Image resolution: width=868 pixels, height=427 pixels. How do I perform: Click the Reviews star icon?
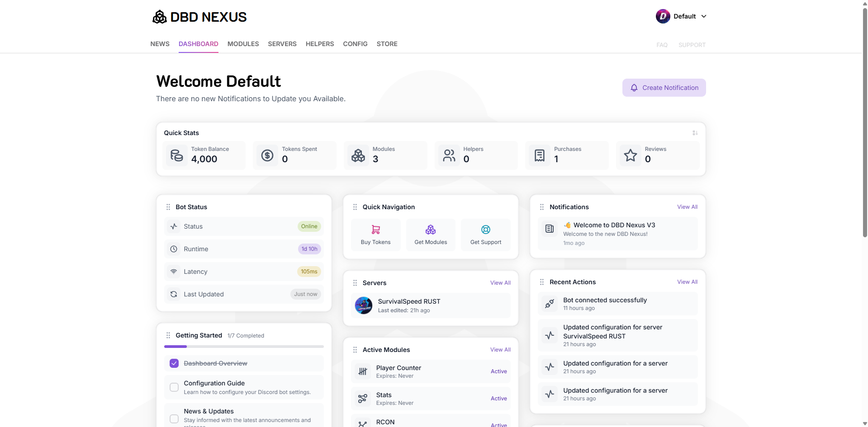(x=630, y=155)
